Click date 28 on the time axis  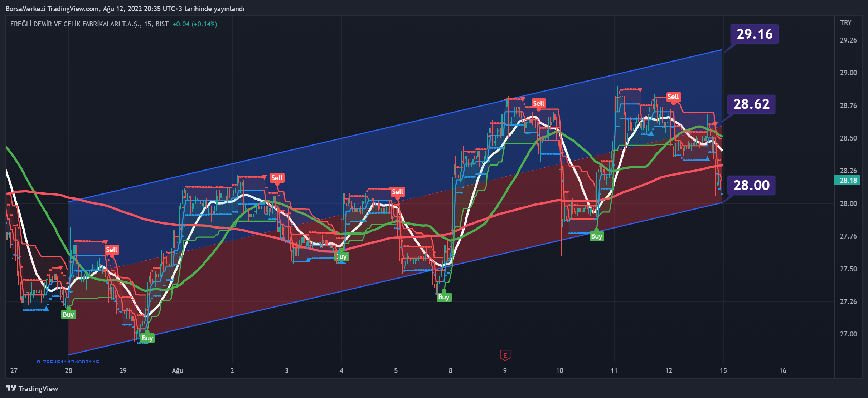68,370
